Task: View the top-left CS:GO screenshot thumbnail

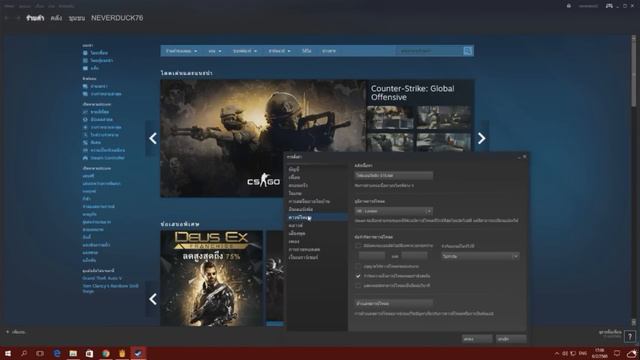Action: click(x=390, y=118)
